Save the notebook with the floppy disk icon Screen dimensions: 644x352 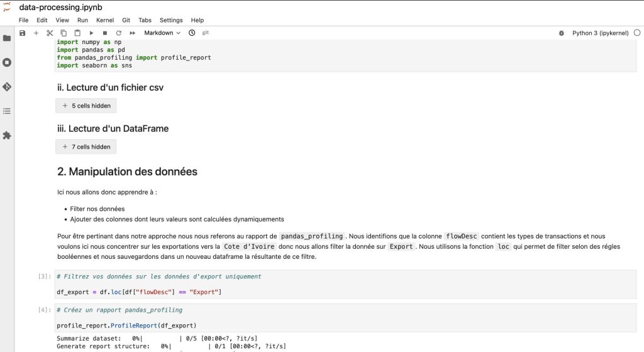22,33
